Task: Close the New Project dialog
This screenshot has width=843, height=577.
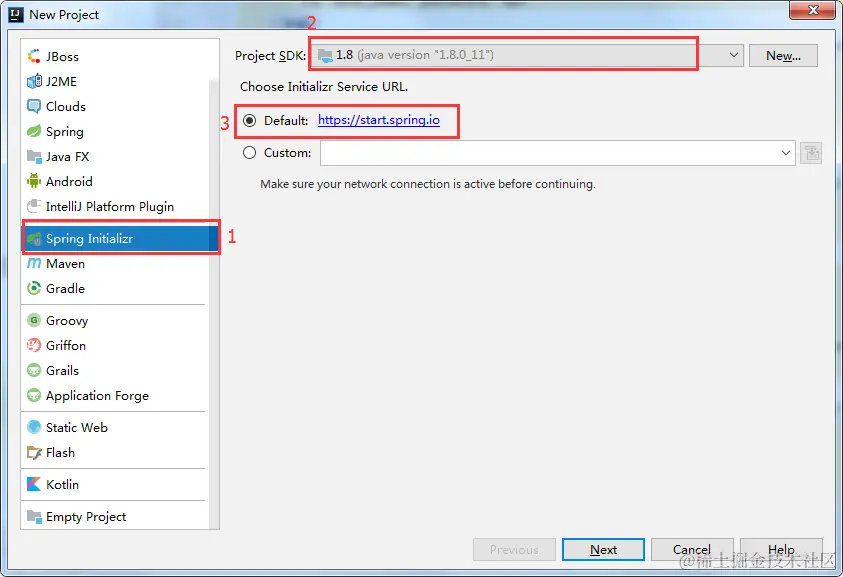Action: [x=813, y=10]
